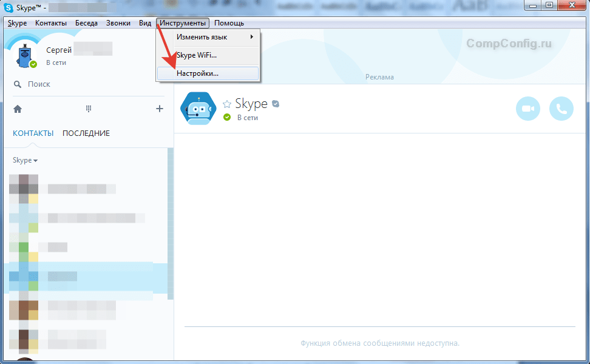590x364 pixels.
Task: Open the Звонки menu
Action: (118, 23)
